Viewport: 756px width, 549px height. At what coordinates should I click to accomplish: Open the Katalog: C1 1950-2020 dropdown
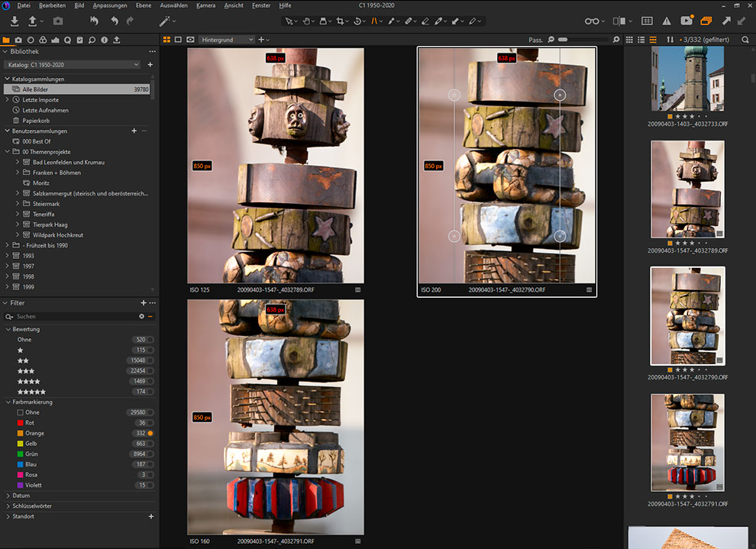[73, 65]
